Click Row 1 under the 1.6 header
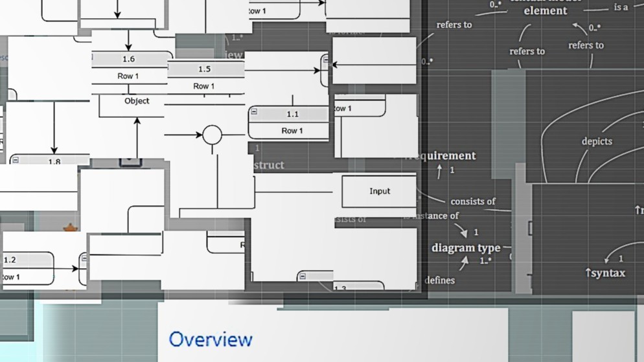Image resolution: width=644 pixels, height=362 pixels. [x=128, y=76]
